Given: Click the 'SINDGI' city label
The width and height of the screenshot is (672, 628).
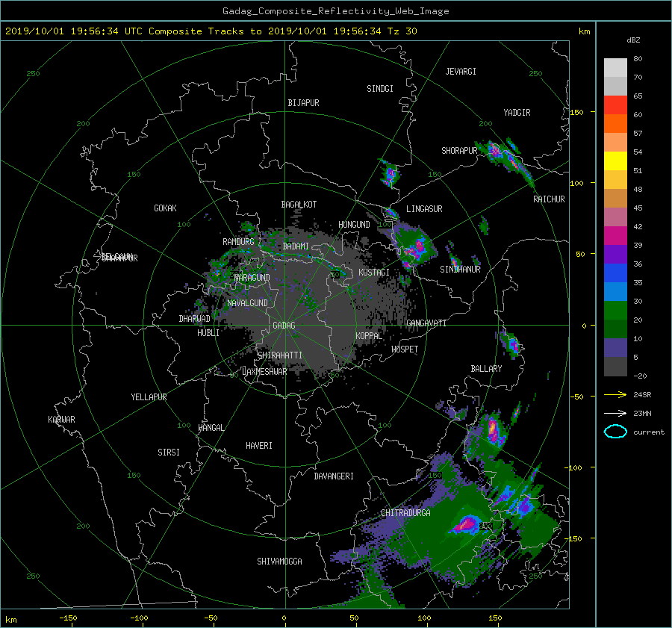Looking at the screenshot, I should [380, 89].
